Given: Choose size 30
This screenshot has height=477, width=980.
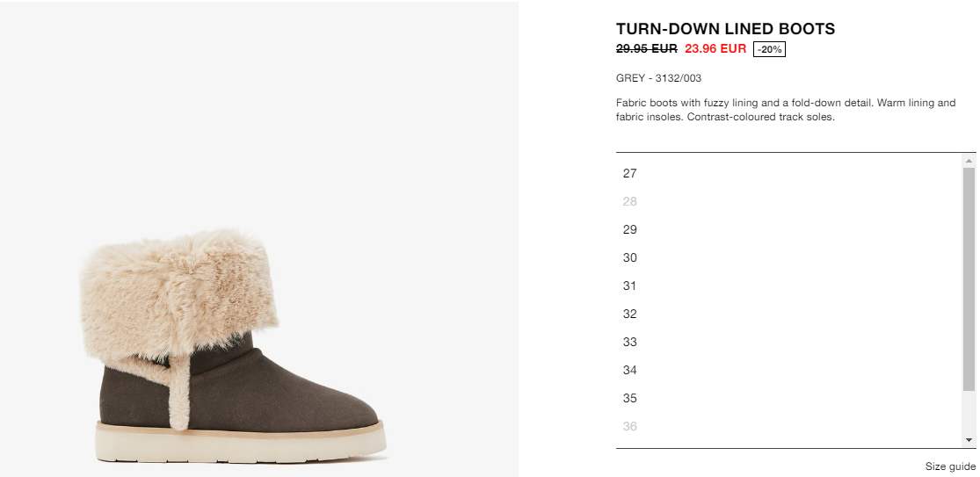Looking at the screenshot, I should [x=788, y=258].
